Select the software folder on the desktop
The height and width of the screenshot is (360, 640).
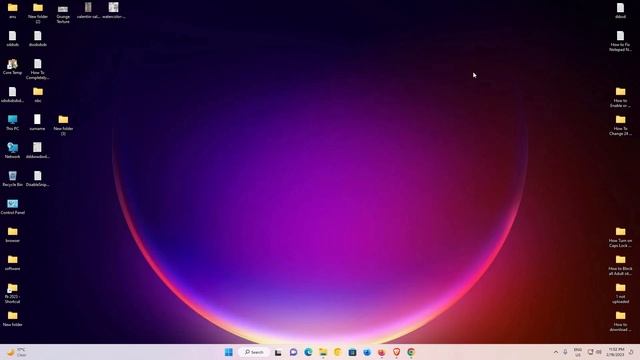12,262
